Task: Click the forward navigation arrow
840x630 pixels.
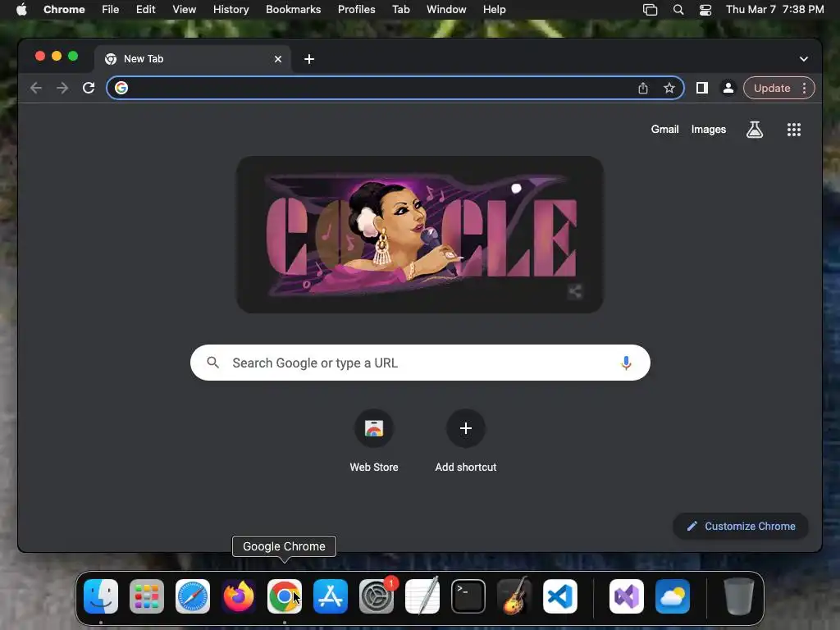Action: point(62,88)
